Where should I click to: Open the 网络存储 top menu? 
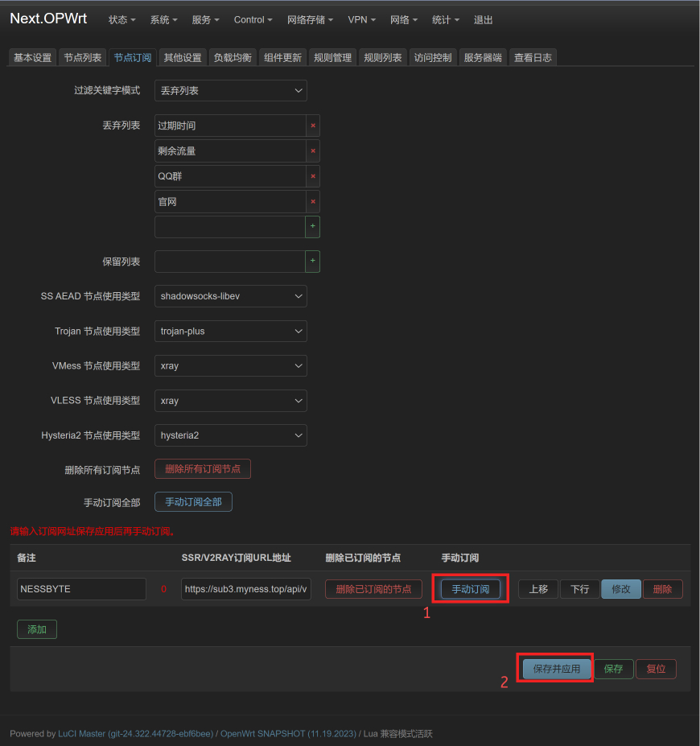click(311, 20)
